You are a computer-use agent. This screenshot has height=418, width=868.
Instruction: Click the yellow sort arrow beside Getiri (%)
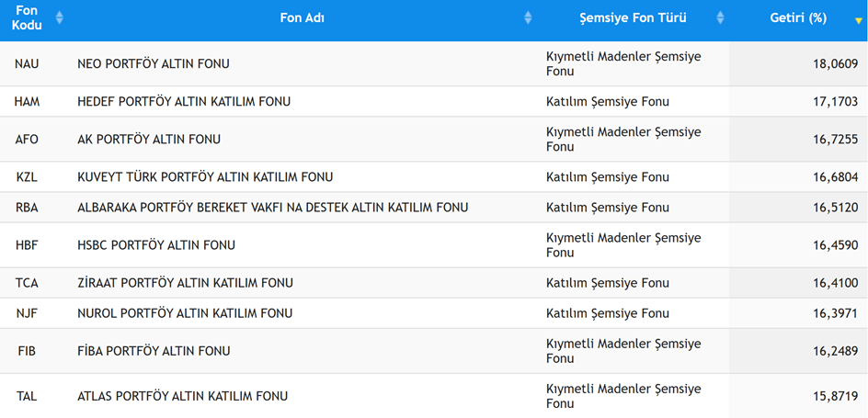coord(858,19)
